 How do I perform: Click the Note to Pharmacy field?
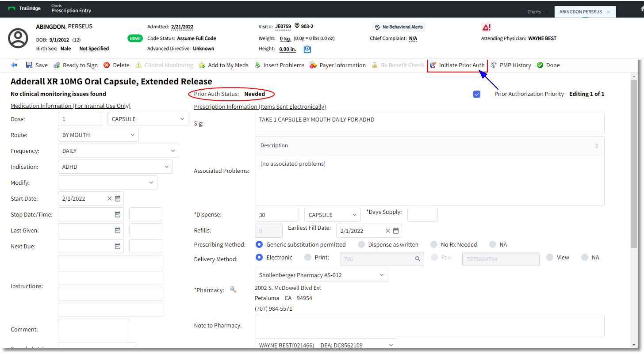tap(429, 325)
